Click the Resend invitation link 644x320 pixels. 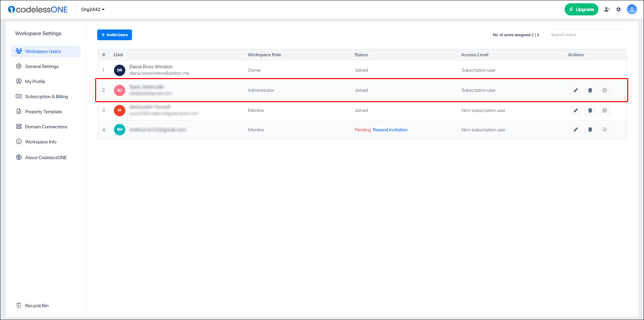coord(390,130)
